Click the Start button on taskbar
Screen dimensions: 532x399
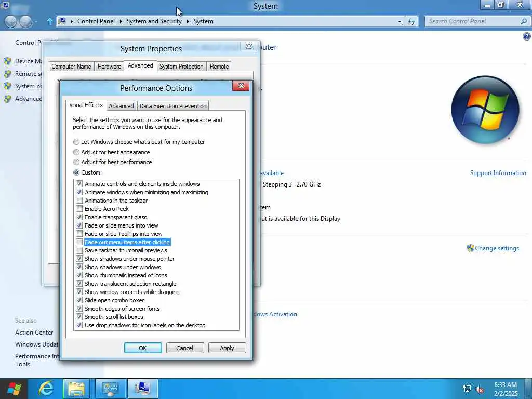[x=14, y=389]
